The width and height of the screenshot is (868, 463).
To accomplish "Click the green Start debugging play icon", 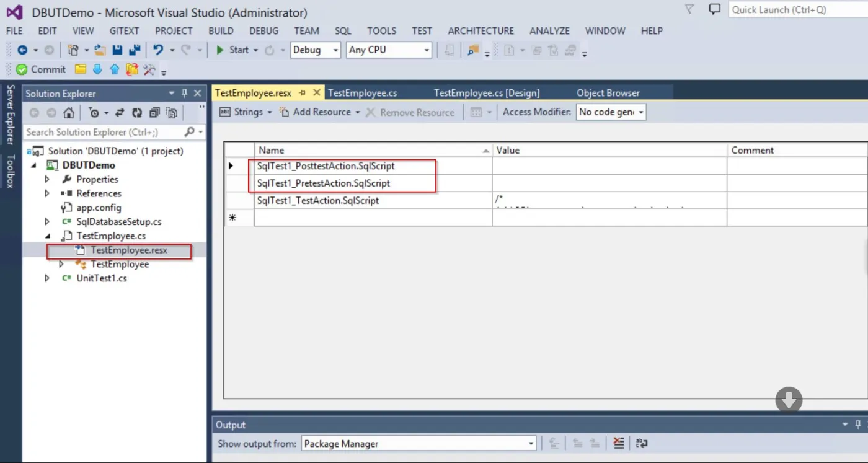I will [x=219, y=50].
